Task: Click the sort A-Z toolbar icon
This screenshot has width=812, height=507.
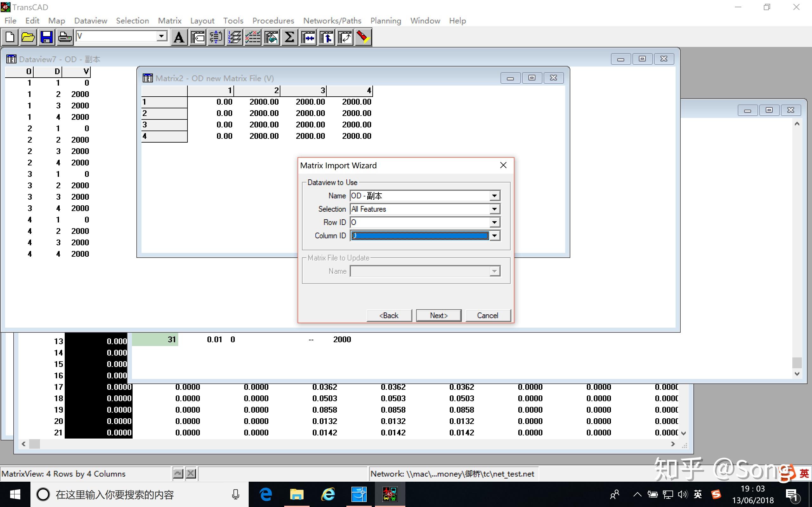Action: click(216, 37)
